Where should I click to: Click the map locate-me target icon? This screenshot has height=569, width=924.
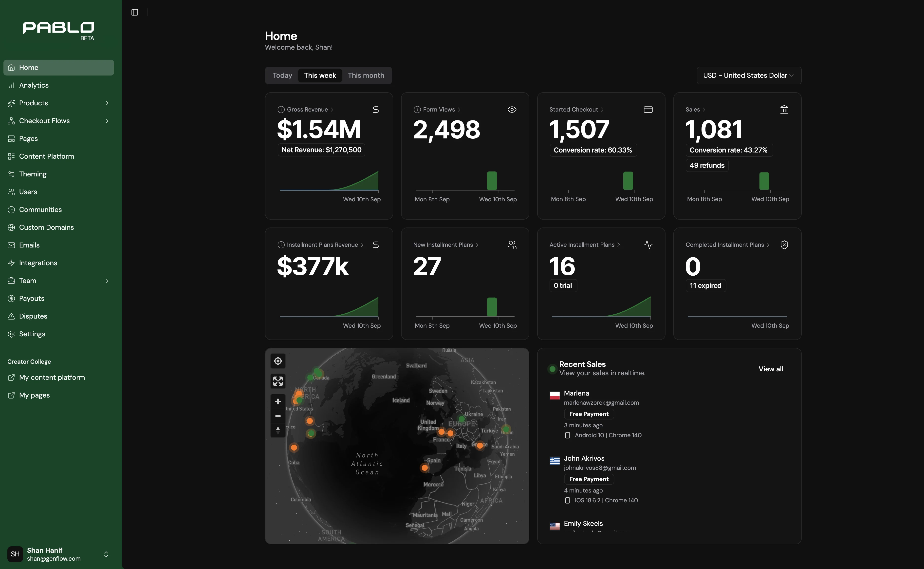(x=278, y=361)
